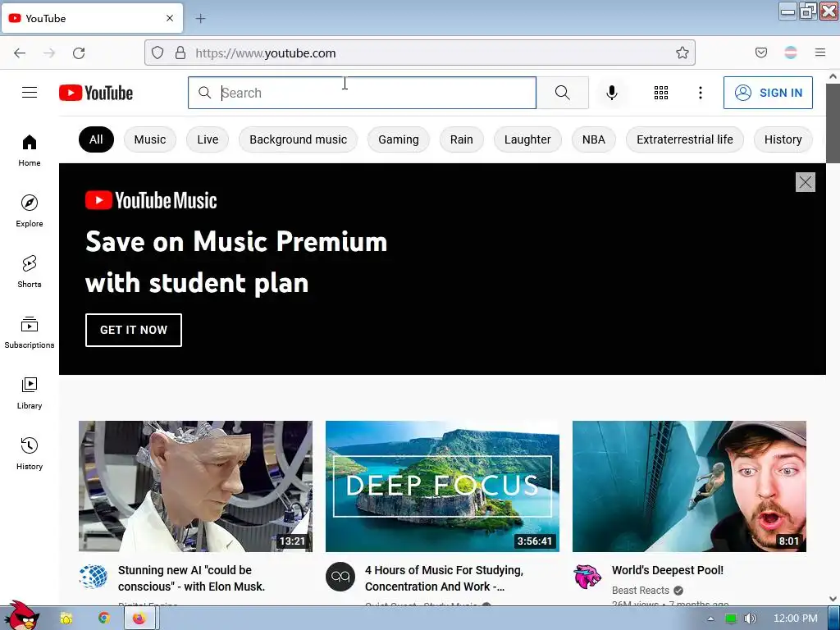The width and height of the screenshot is (840, 630).
Task: Start voice search with microphone icon
Action: pyautogui.click(x=611, y=93)
